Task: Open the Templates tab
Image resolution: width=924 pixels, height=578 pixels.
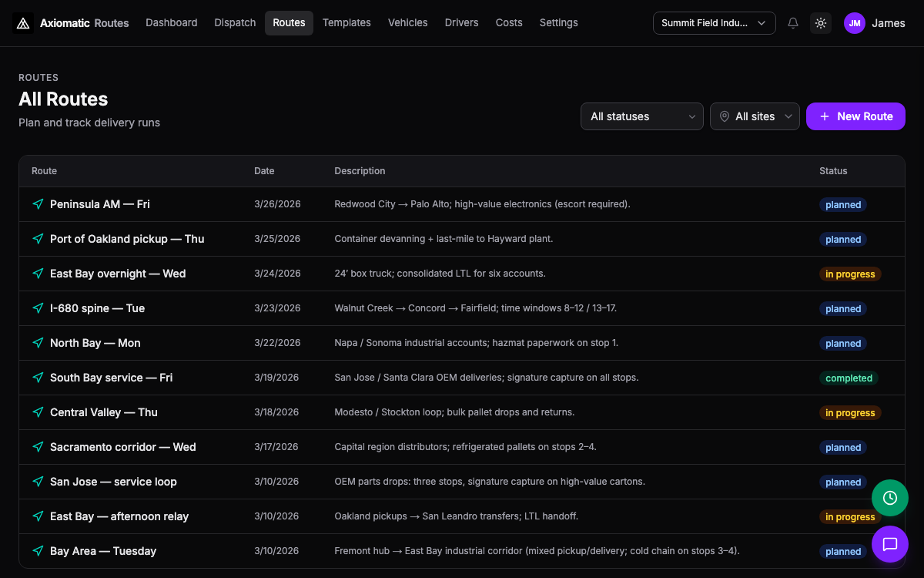Action: coord(346,23)
